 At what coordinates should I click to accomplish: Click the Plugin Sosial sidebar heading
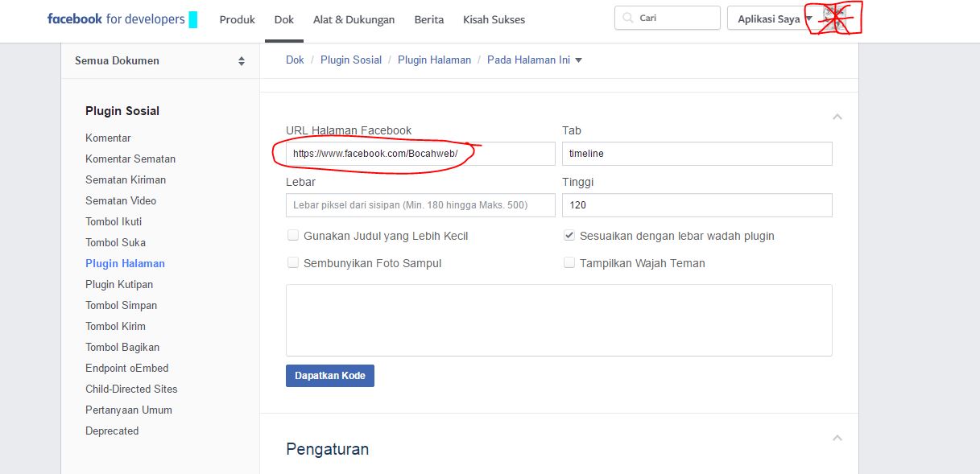click(x=122, y=111)
